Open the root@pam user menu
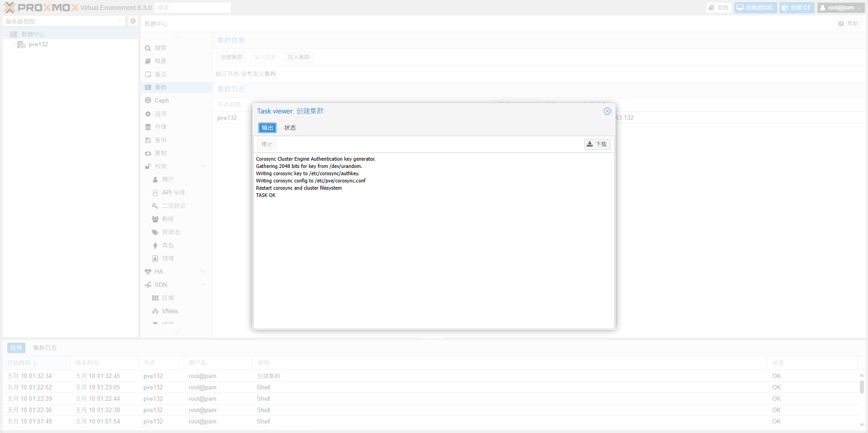This screenshot has height=433, width=868. [841, 8]
